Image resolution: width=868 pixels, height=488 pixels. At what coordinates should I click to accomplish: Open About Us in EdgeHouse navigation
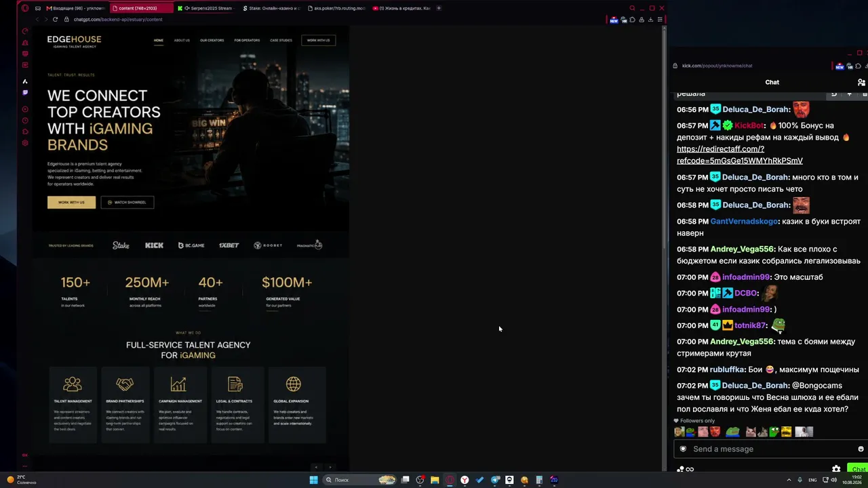click(182, 41)
